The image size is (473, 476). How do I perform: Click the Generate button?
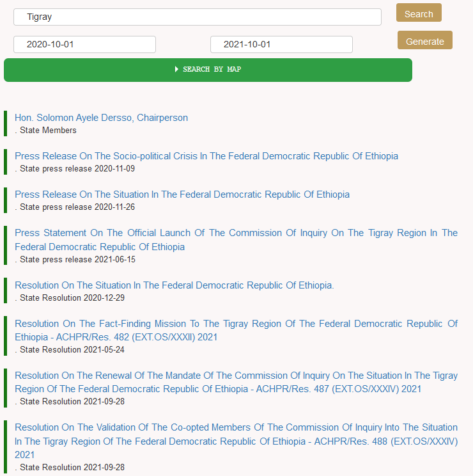(x=425, y=40)
